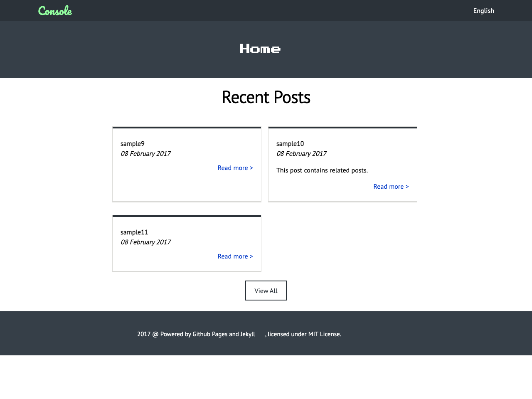Image resolution: width=532 pixels, height=399 pixels.
Task: Click the date under sample9
Action: (145, 154)
